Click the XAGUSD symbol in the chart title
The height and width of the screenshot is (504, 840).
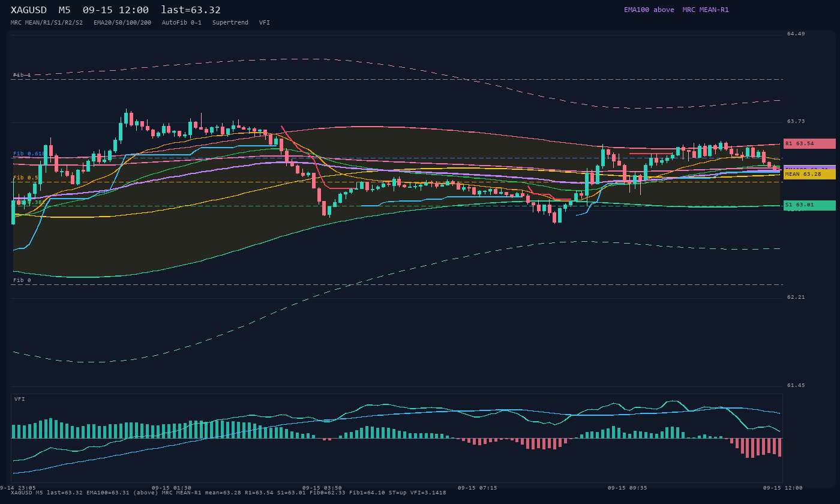point(29,10)
